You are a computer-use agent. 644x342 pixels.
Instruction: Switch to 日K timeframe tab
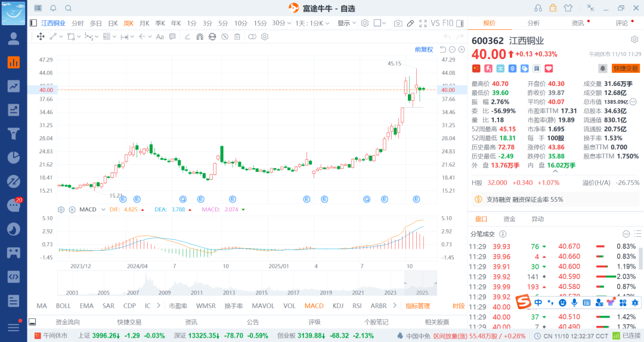113,23
